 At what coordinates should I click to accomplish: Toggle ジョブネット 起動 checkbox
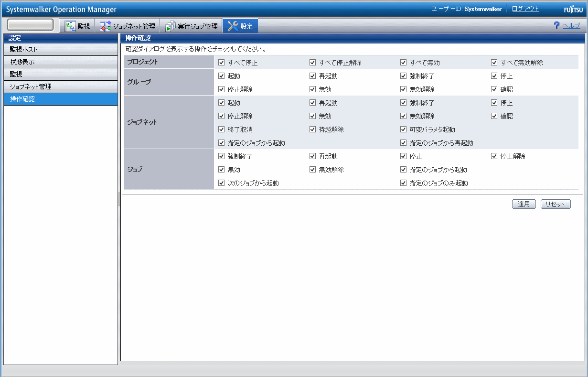point(222,102)
